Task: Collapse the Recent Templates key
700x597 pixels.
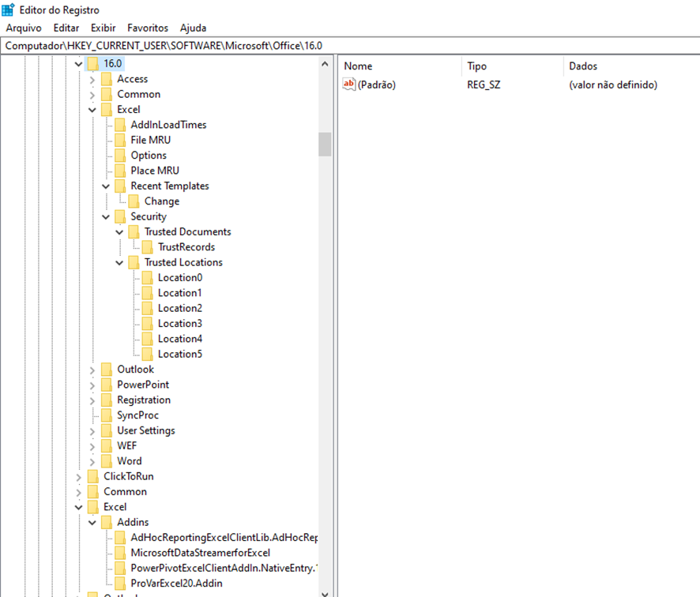Action: pyautogui.click(x=106, y=186)
